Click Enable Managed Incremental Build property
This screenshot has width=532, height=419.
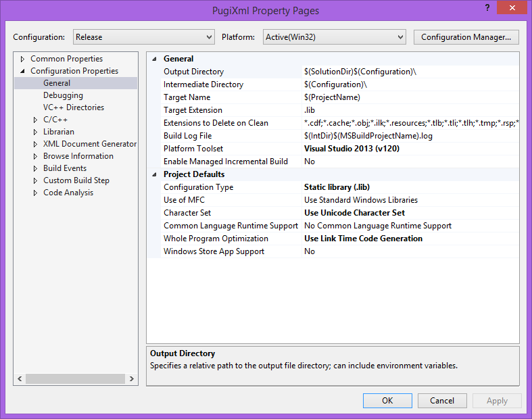pos(226,162)
